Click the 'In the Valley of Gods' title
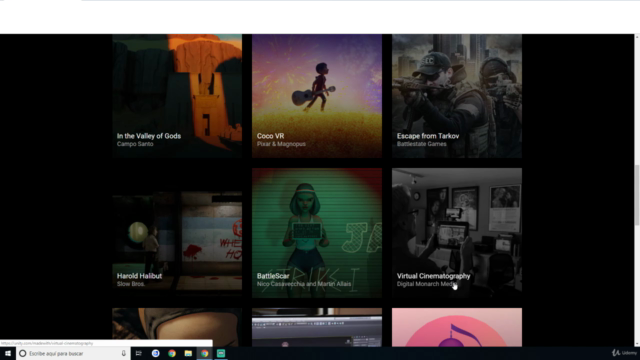 click(149, 136)
